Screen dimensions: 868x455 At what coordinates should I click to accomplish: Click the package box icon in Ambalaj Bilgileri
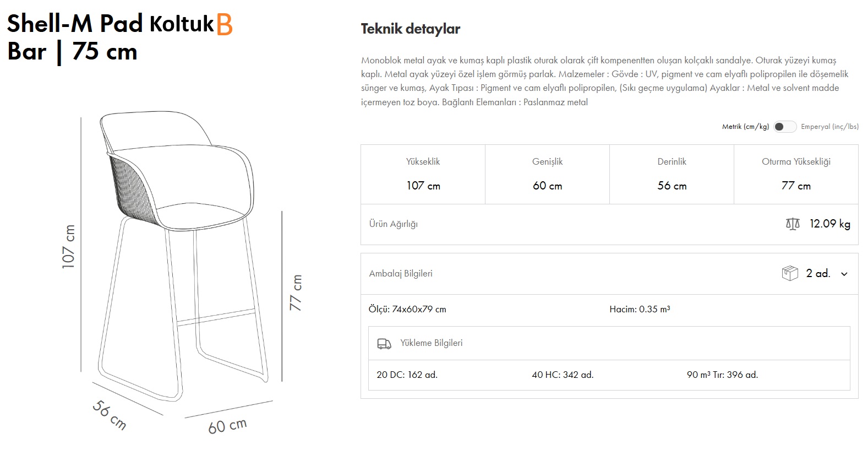pyautogui.click(x=789, y=273)
